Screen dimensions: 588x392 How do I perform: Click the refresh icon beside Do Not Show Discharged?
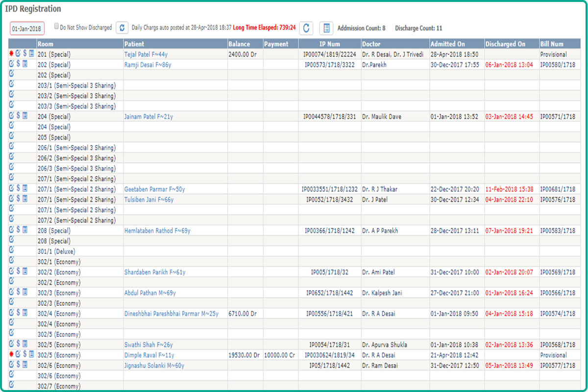coord(122,28)
